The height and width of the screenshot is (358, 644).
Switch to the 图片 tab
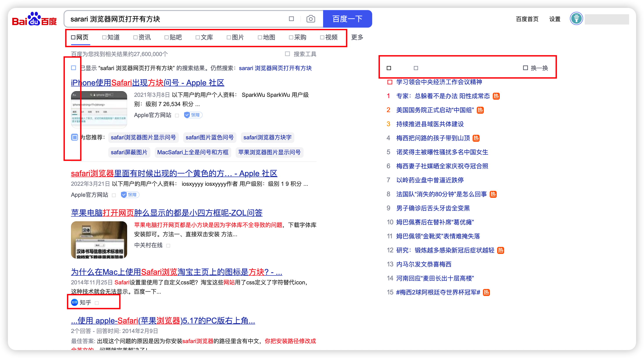(x=235, y=37)
